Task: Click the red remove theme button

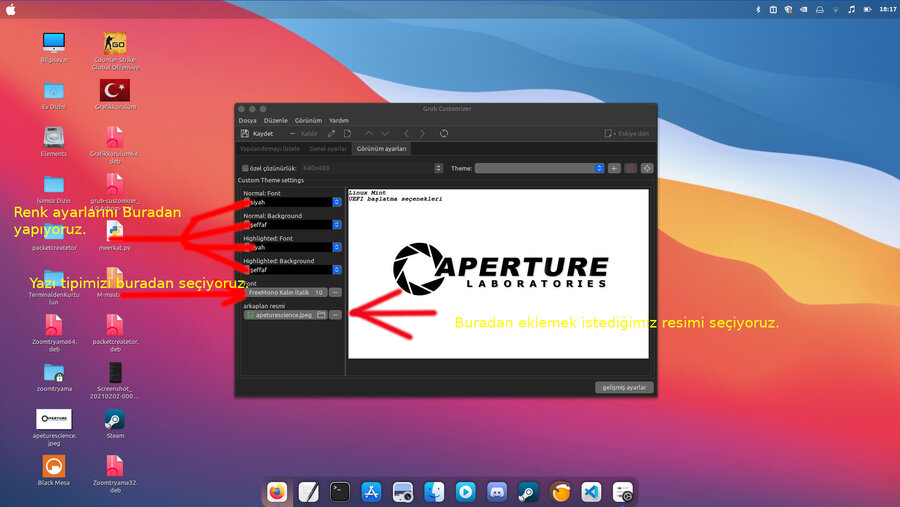Action: click(631, 168)
